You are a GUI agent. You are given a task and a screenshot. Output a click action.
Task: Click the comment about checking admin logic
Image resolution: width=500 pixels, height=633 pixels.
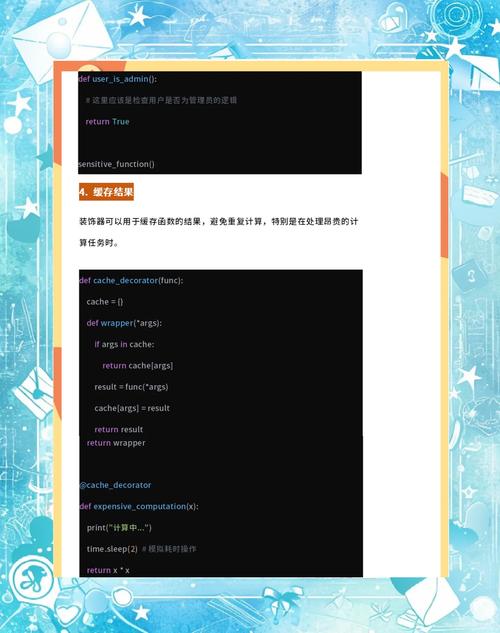[x=161, y=100]
